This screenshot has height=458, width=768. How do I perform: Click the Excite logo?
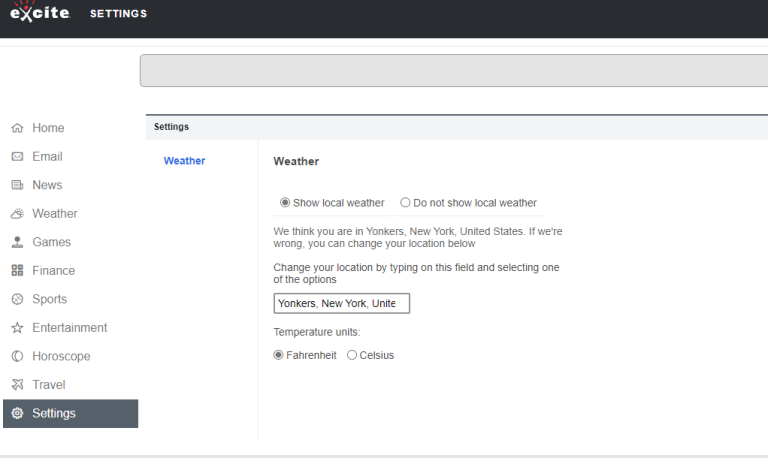coord(40,11)
